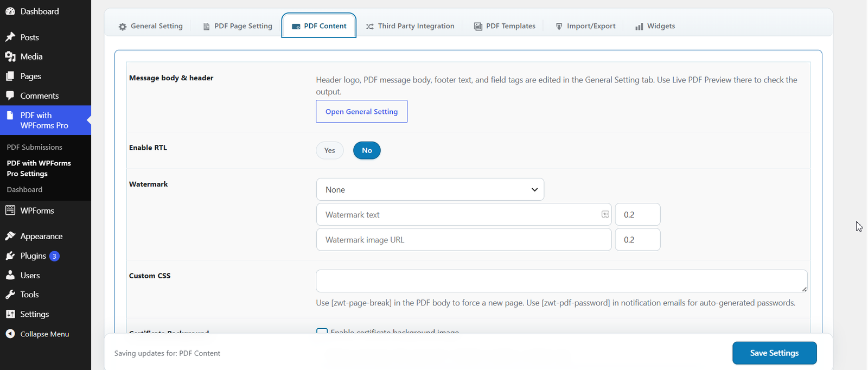Click the Appearance paintbrush icon

pos(10,236)
